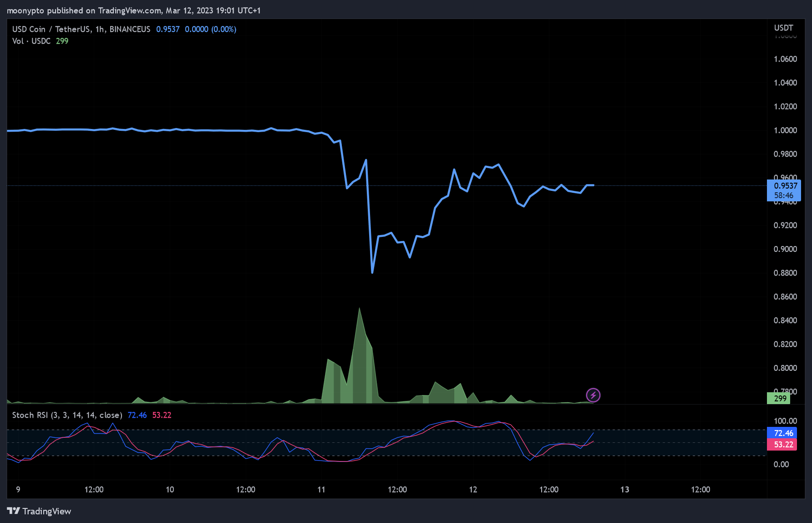Viewport: 812px width, 523px height.
Task: Click the 0.8800 price level on the axis
Action: pos(785,273)
